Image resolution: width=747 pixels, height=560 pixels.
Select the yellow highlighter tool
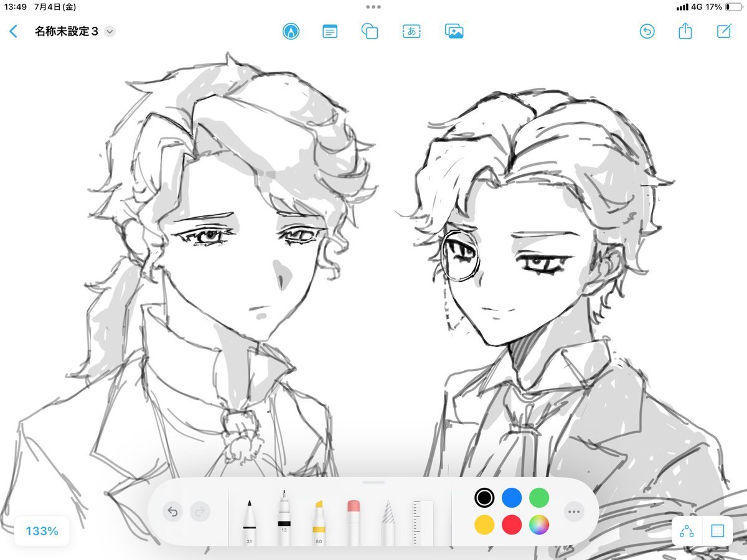click(x=318, y=521)
